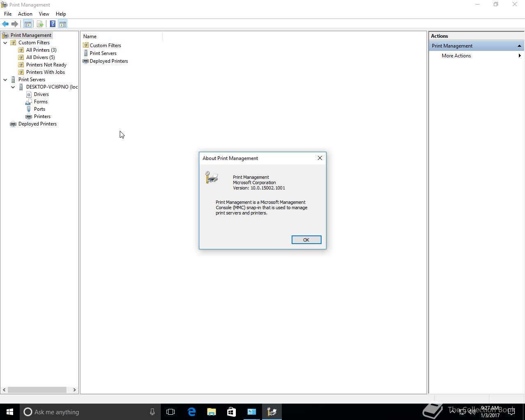Click OK in About Print Management

point(306,240)
